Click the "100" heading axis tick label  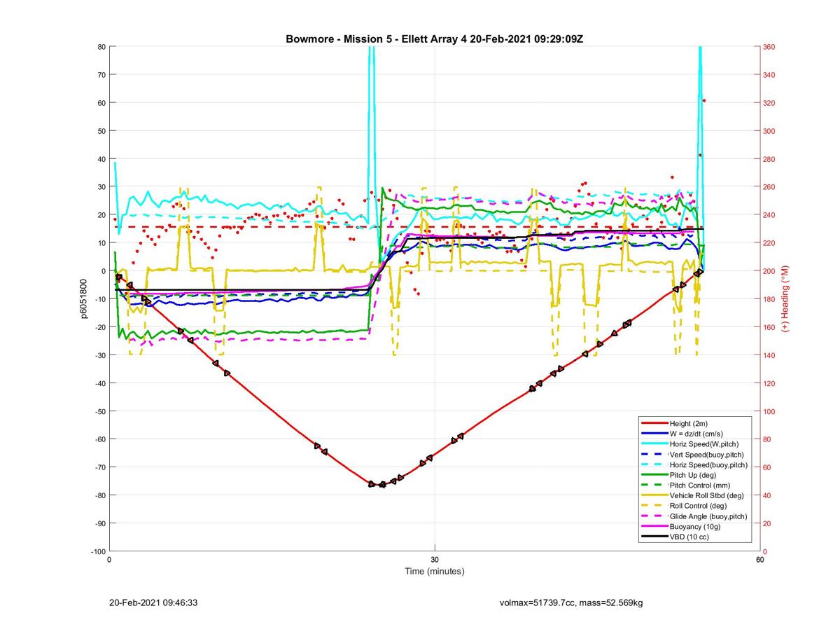770,411
